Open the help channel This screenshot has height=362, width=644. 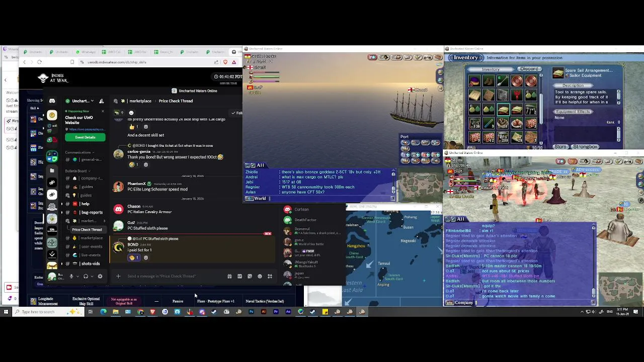tap(86, 204)
